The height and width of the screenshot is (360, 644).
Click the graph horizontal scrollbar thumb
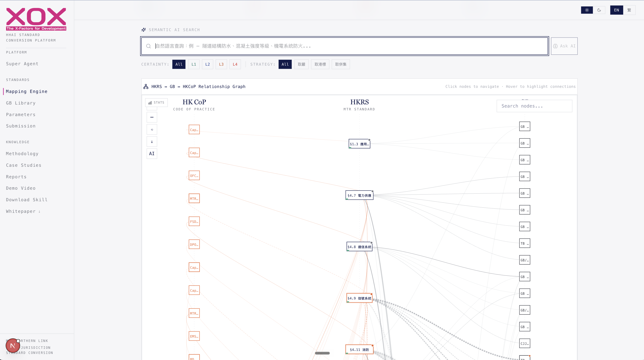(322, 353)
